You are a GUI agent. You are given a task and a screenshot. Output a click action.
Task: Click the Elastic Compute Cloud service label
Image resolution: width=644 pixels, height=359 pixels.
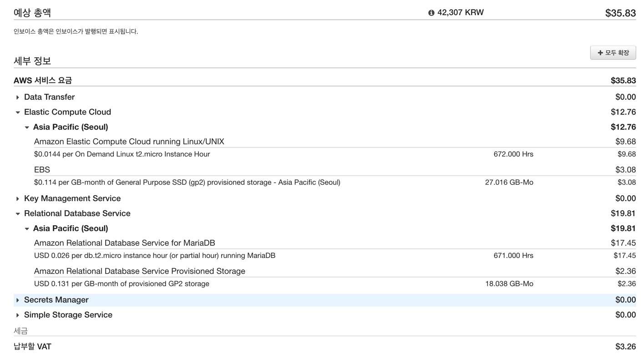point(67,112)
